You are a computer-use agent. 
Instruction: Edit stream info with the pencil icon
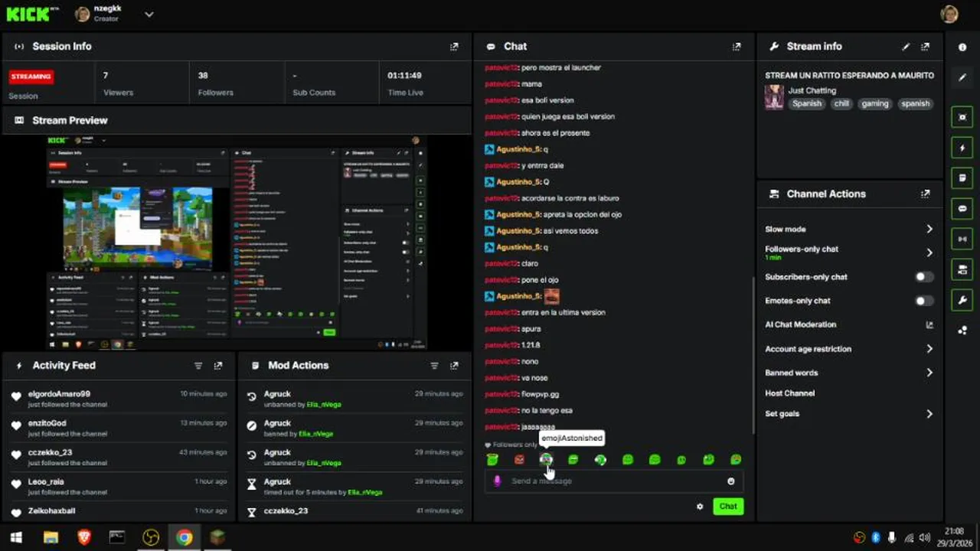tap(906, 47)
